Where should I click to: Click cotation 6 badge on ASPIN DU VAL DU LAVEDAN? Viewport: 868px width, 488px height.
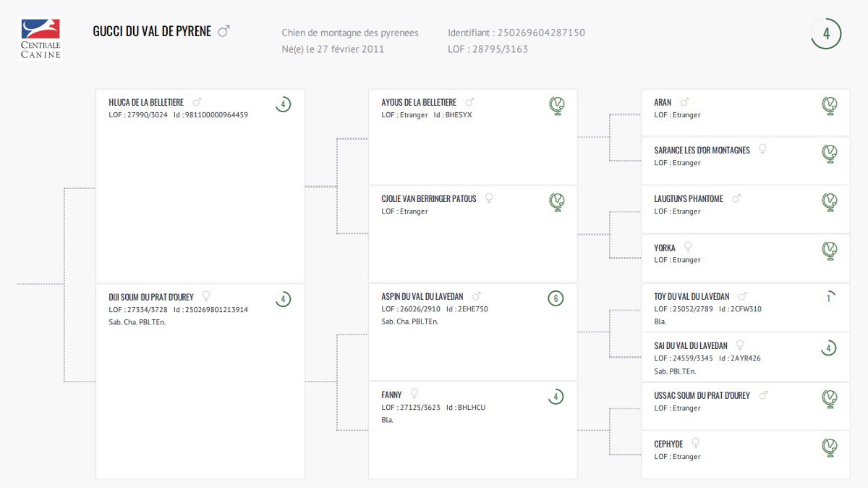[556, 298]
